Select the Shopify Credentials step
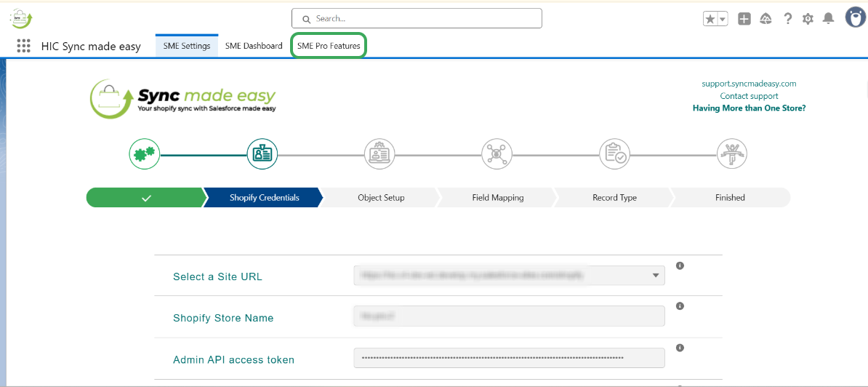The image size is (868, 387). point(263,198)
